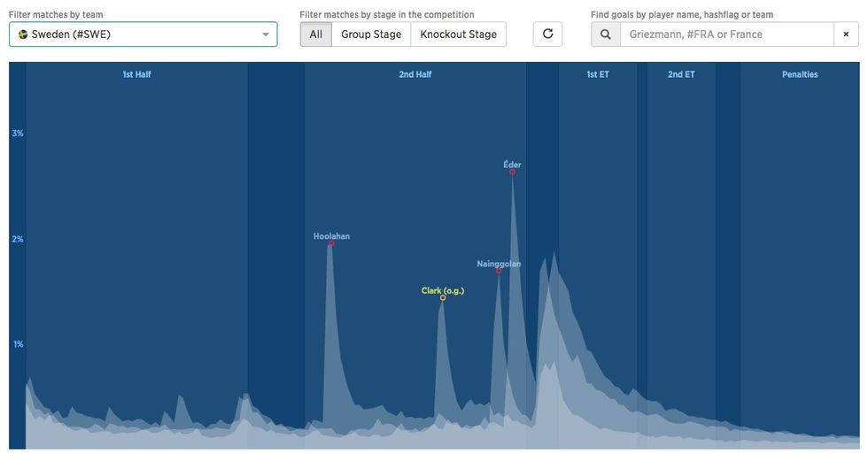
Task: Click the magnifying glass search icon
Action: tap(606, 35)
